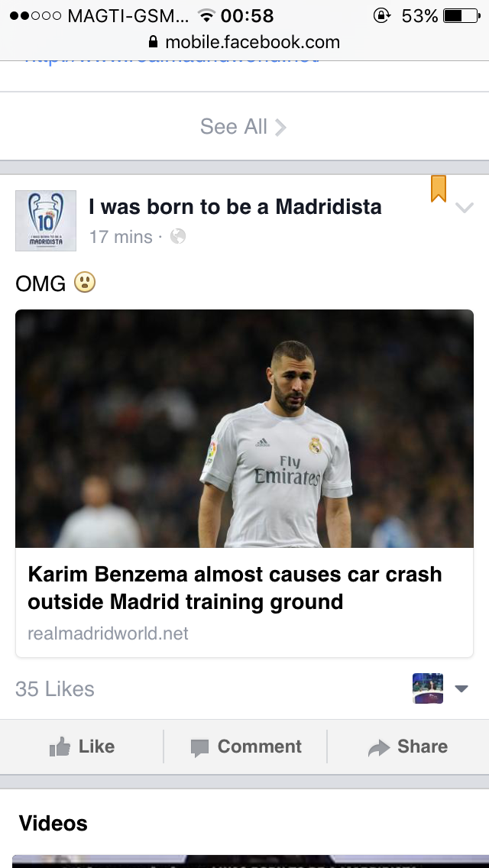Click the public globe privacy icon
Screen dimensions: 489x868
(178, 237)
